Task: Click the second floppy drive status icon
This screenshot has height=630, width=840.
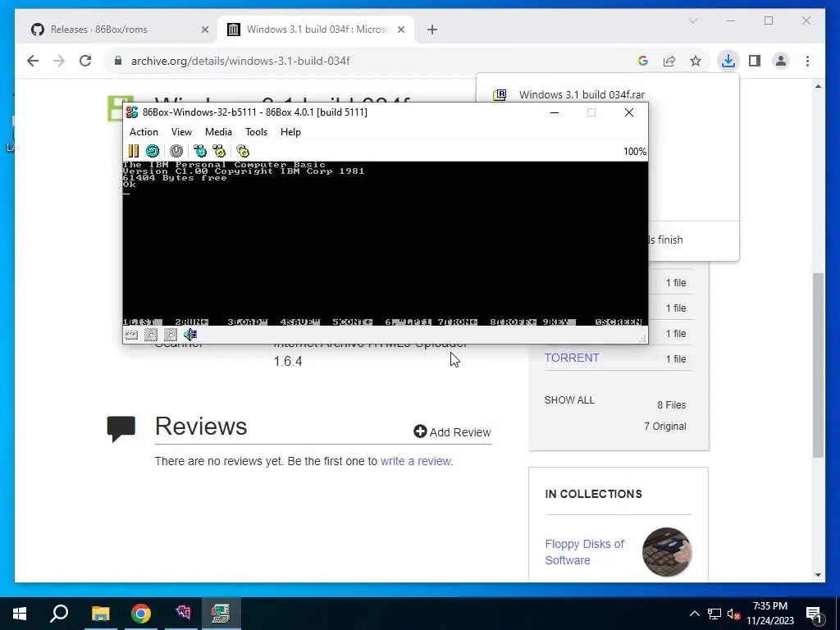Action: (171, 335)
